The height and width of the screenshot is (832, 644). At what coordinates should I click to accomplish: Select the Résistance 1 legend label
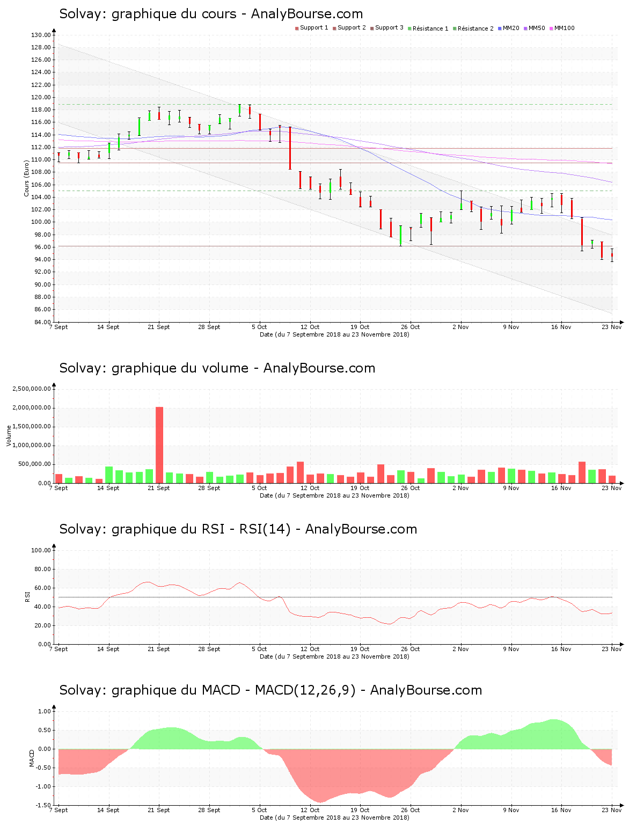tap(430, 28)
